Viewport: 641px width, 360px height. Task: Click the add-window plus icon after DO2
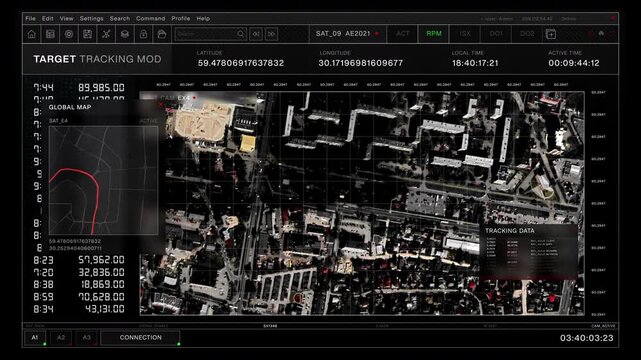click(x=551, y=34)
